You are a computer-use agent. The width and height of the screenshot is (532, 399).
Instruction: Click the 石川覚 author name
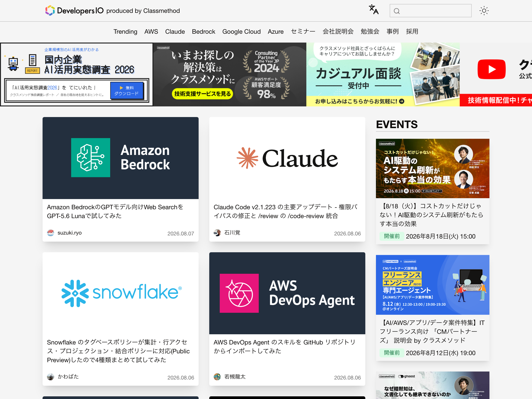tap(232, 233)
